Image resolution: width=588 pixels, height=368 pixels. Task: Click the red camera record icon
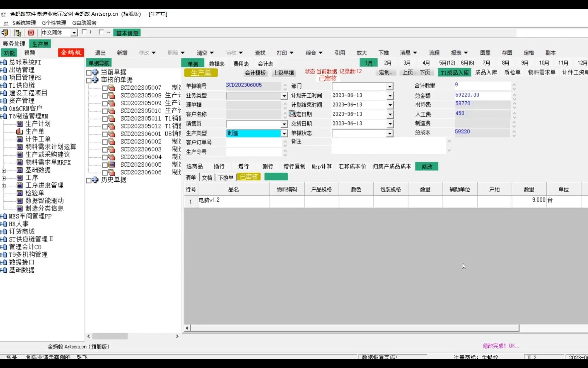(x=31, y=33)
